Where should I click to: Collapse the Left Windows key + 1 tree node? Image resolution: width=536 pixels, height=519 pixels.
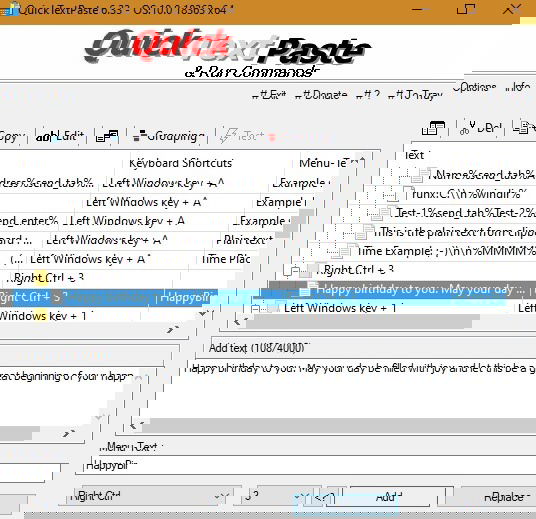(255, 309)
